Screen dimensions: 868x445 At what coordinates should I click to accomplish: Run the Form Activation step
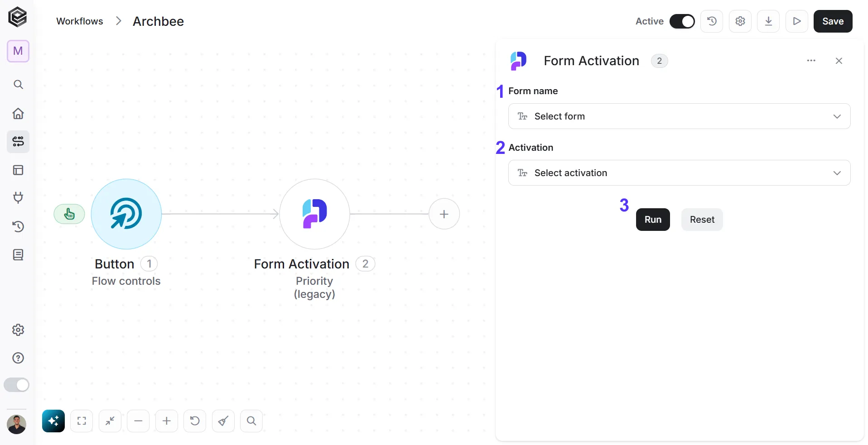pos(653,220)
